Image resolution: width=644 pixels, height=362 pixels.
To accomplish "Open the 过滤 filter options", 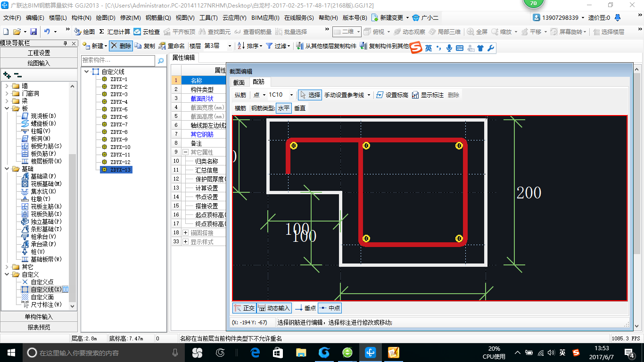I will pos(278,46).
